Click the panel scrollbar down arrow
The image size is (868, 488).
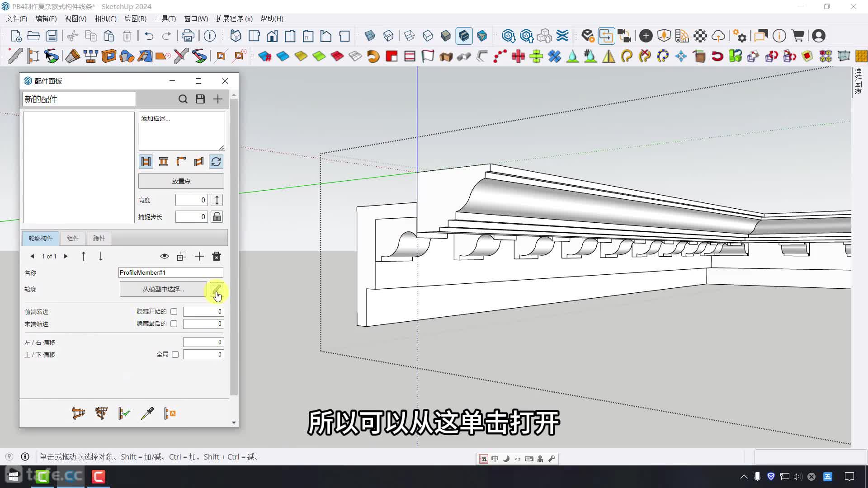pyautogui.click(x=234, y=422)
